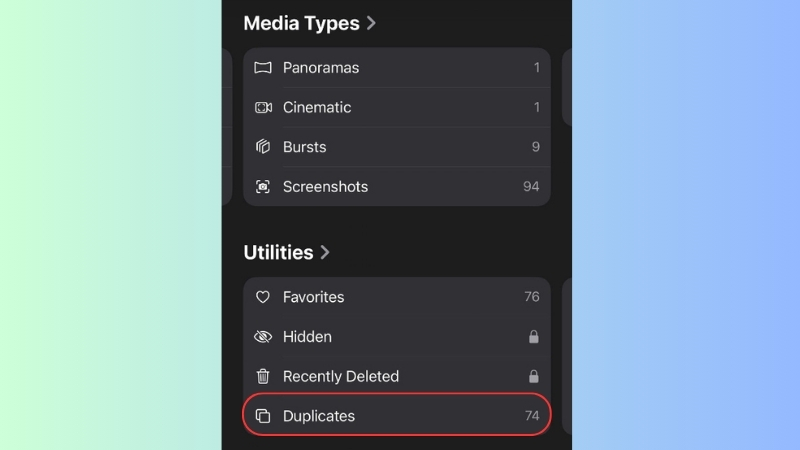Screen dimensions: 800x450
Task: Tap the Duplicates overlapping-squares icon
Action: [263, 416]
